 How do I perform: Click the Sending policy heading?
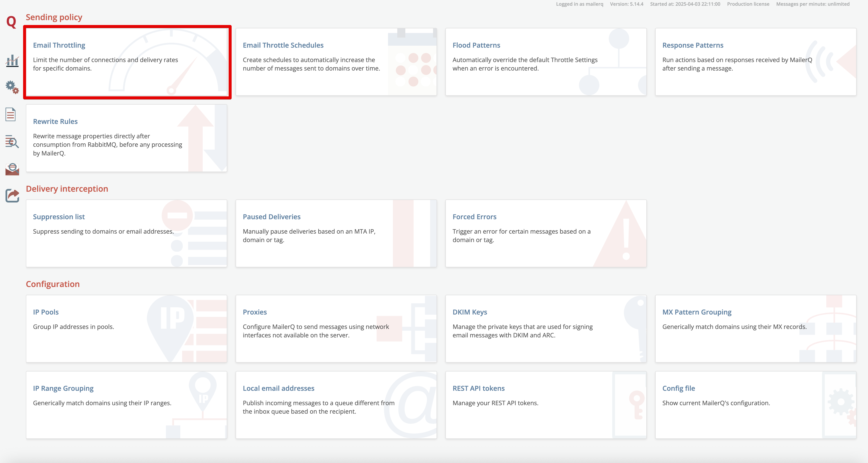tap(54, 17)
